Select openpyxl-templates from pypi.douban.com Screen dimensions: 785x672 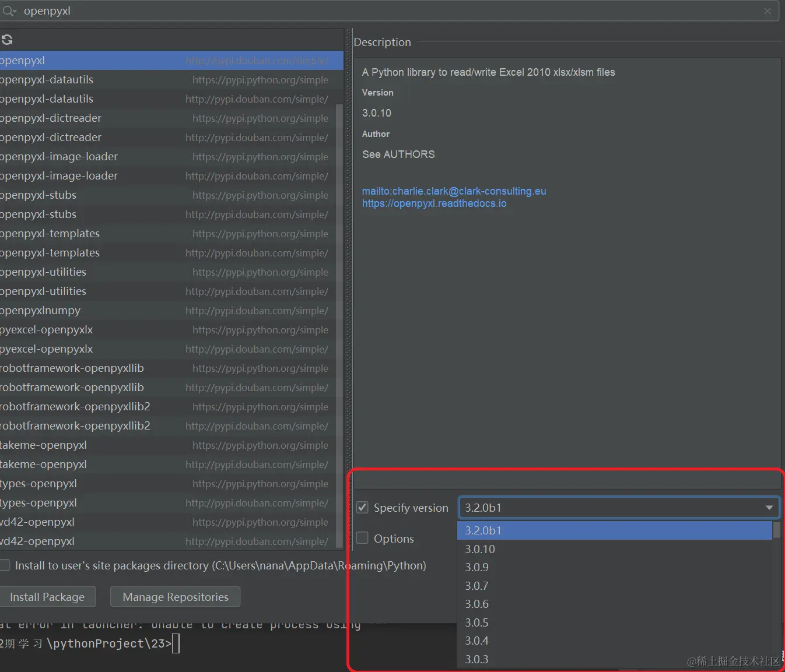[x=168, y=253]
